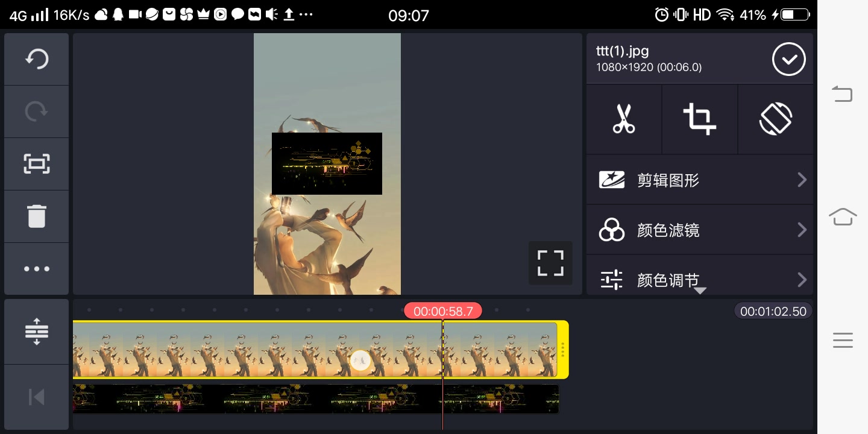Tap the round transition marker on clip
Viewport: 868px width, 434px height.
click(360, 360)
